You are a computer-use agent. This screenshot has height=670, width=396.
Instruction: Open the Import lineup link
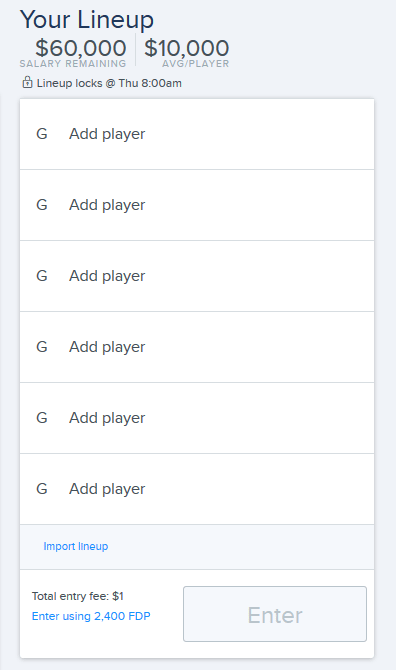click(76, 546)
